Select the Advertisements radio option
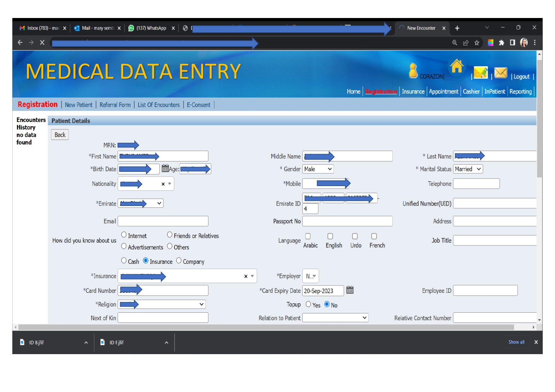The width and height of the screenshot is (555, 392). [x=124, y=246]
